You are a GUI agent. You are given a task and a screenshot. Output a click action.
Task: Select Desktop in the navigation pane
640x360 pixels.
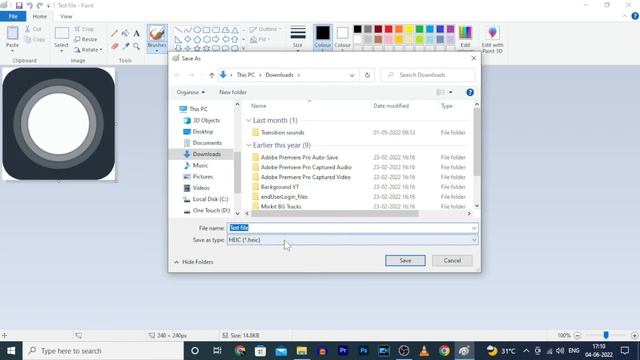click(198, 132)
